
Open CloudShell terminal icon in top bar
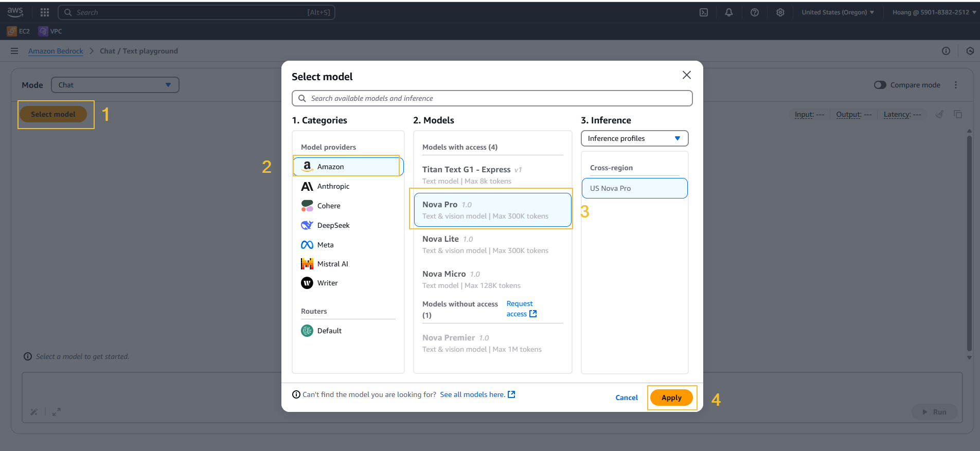(x=704, y=12)
